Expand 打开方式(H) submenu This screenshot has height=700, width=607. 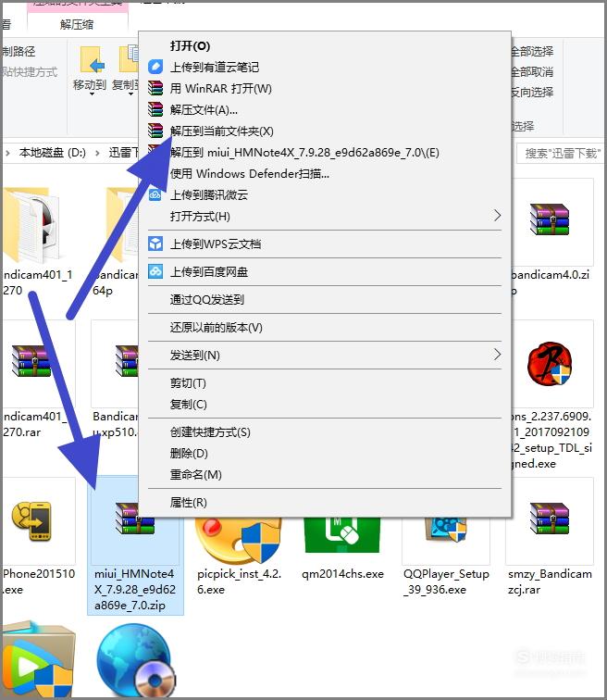tap(325, 217)
